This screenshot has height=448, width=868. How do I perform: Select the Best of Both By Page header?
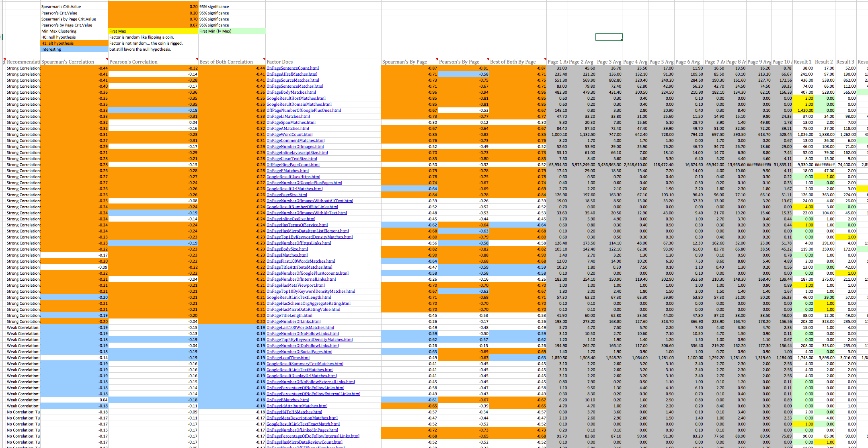[x=517, y=62]
